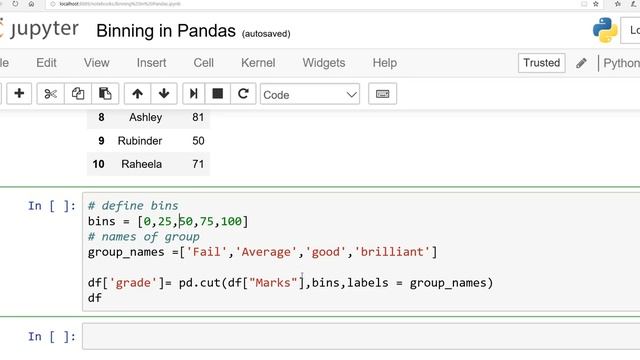Viewport: 640px width, 360px height.
Task: Move selected cell down arrow
Action: click(164, 94)
